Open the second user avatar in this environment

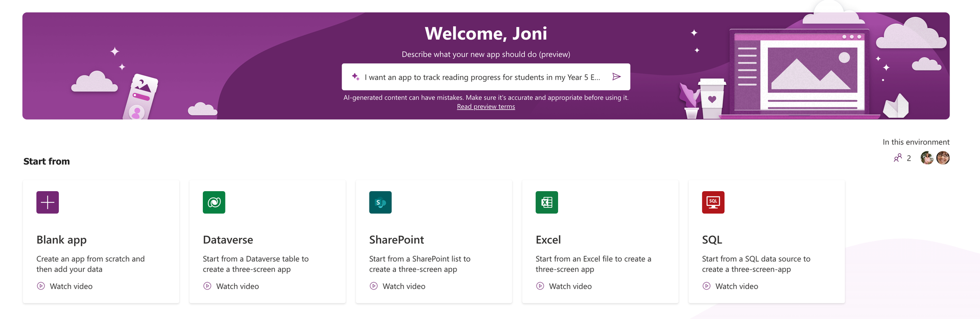click(x=943, y=158)
